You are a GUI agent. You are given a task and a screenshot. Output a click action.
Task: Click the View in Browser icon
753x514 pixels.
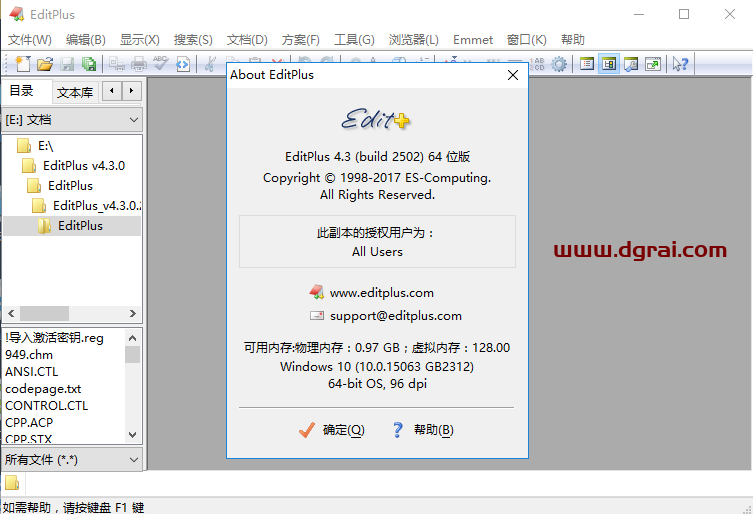pos(183,64)
